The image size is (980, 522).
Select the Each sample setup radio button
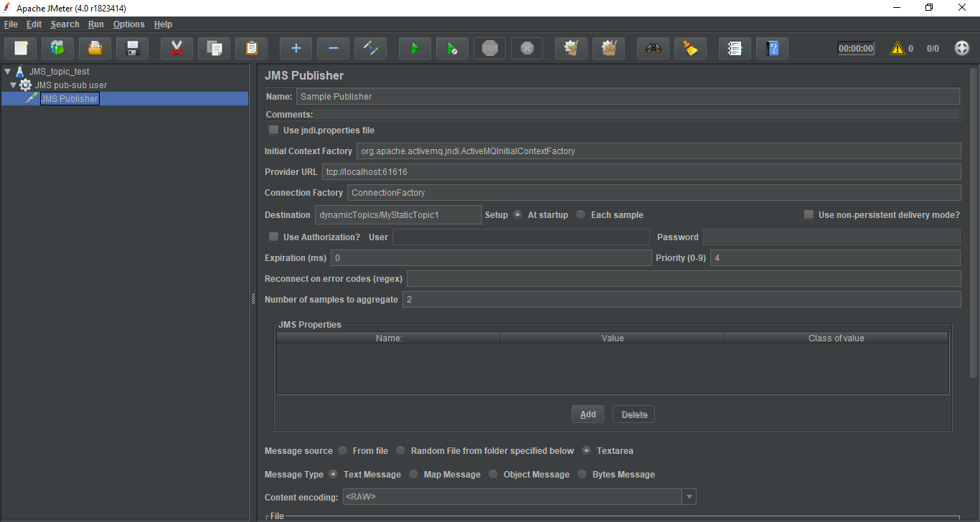(581, 215)
